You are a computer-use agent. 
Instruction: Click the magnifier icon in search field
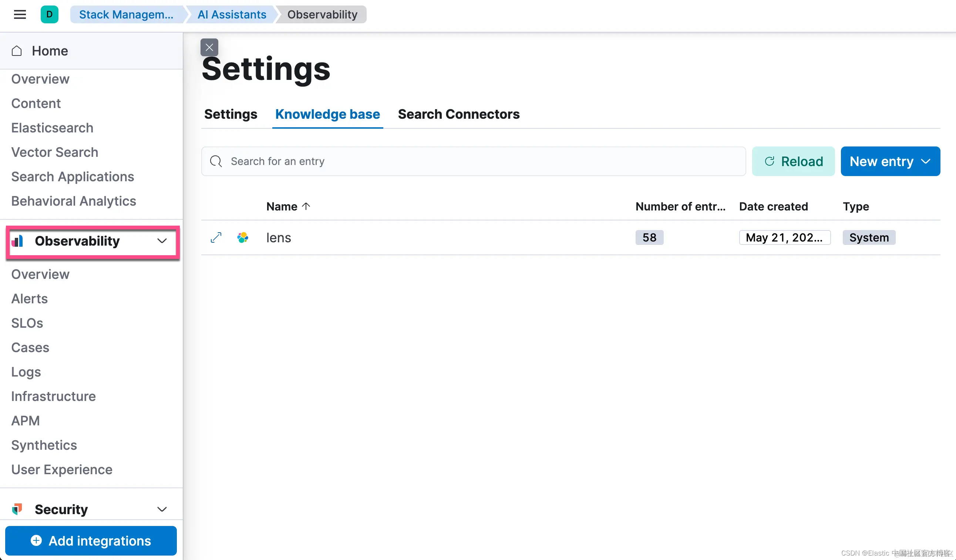pyautogui.click(x=216, y=161)
